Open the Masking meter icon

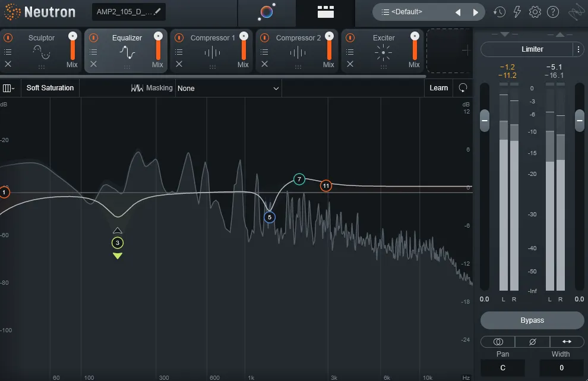(137, 87)
